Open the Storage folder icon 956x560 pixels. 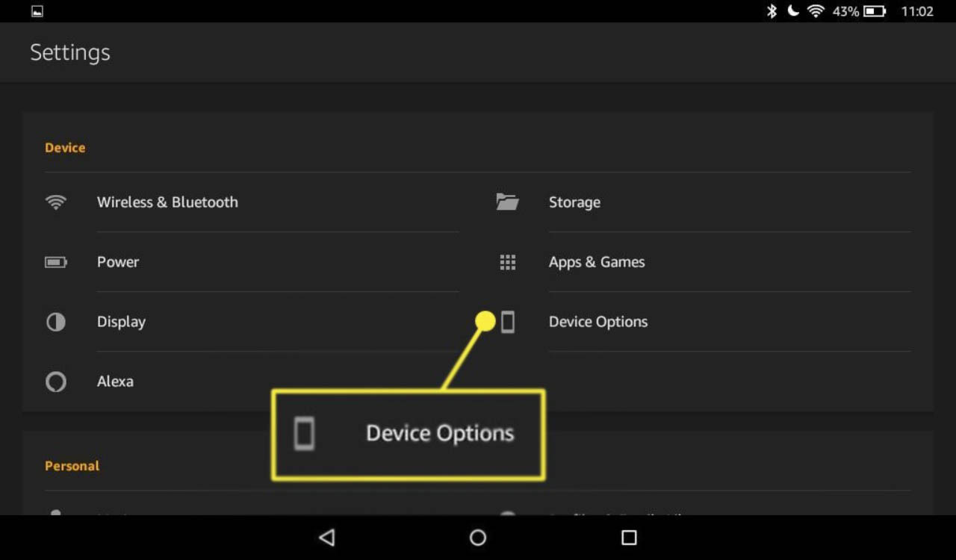pyautogui.click(x=507, y=202)
